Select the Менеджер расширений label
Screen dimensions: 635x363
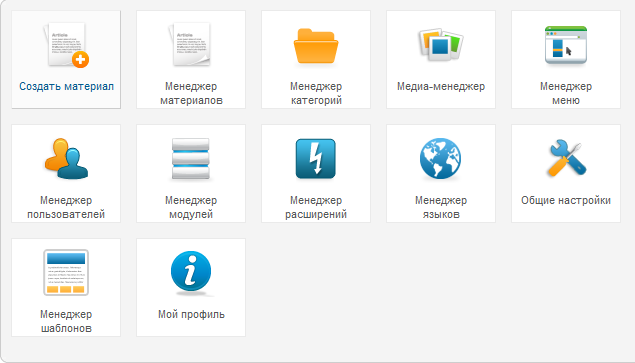pyautogui.click(x=316, y=207)
